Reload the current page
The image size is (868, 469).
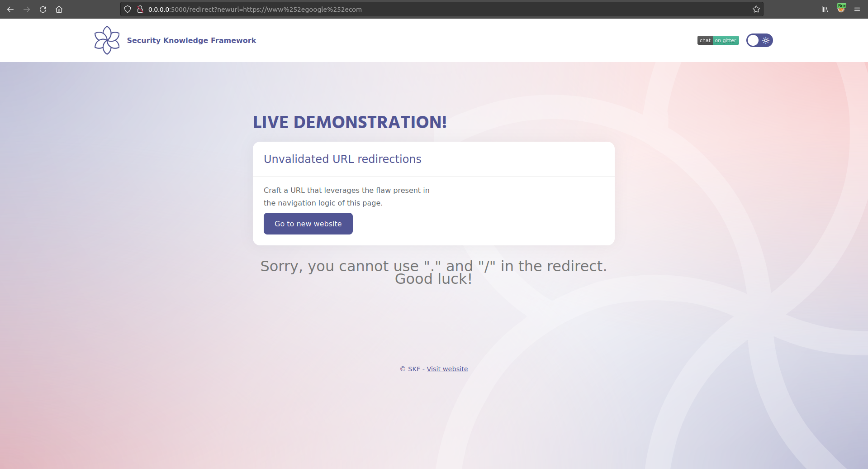pos(43,9)
